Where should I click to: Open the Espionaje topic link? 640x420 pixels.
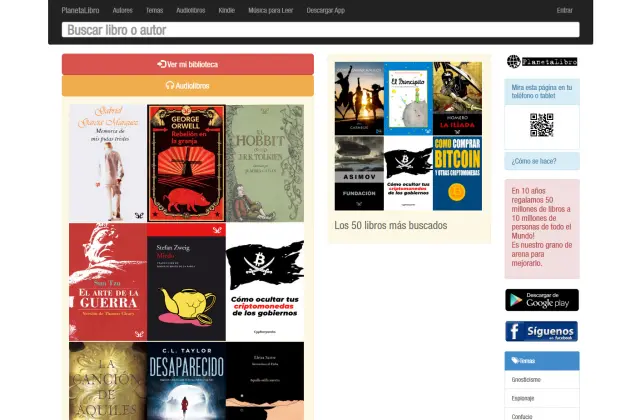525,398
